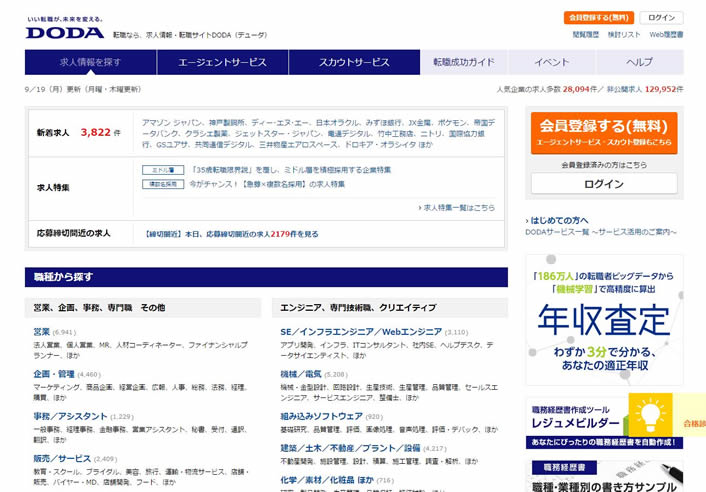
Task: Open the 営業 job category
Action: [41, 332]
